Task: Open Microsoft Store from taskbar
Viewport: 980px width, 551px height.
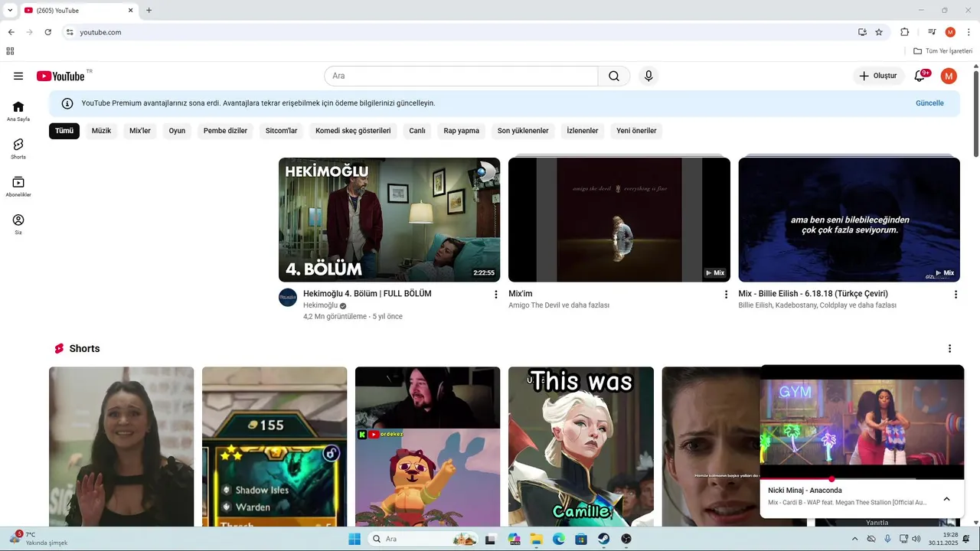Action: (582, 539)
